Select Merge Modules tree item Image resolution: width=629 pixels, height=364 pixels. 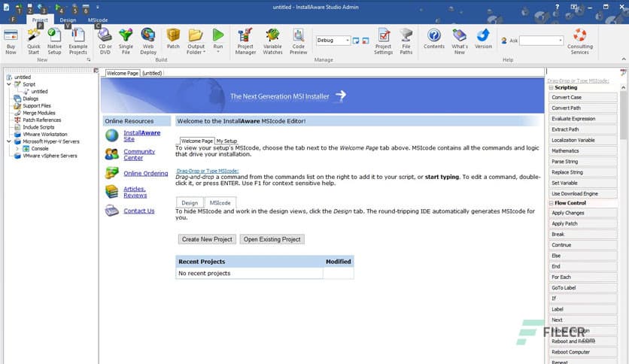point(39,113)
